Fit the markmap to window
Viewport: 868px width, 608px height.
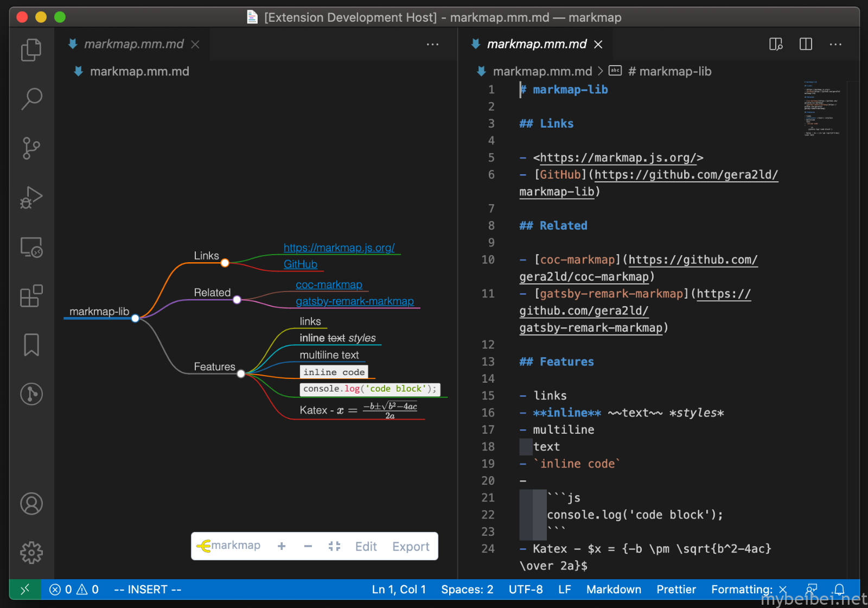point(335,546)
